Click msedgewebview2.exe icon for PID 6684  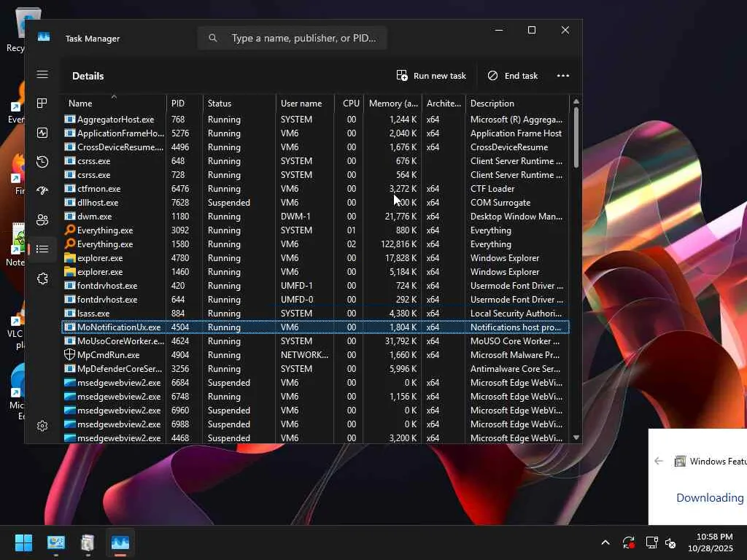click(x=70, y=382)
